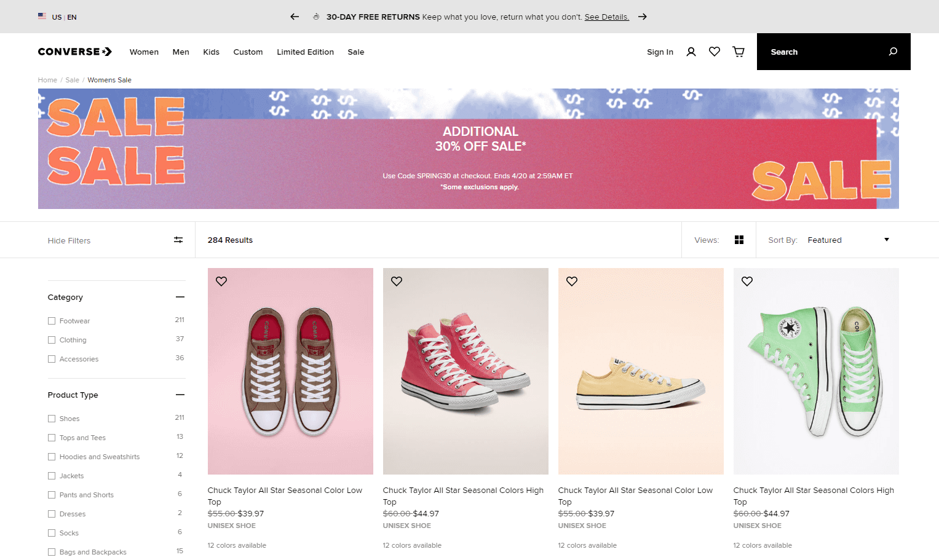Viewport: 939px width, 560px height.
Task: Go to Home breadcrumb
Action: [47, 80]
